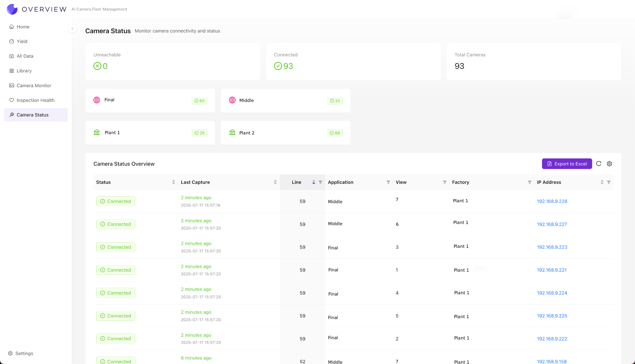Select the Yield section icon

(x=11, y=41)
